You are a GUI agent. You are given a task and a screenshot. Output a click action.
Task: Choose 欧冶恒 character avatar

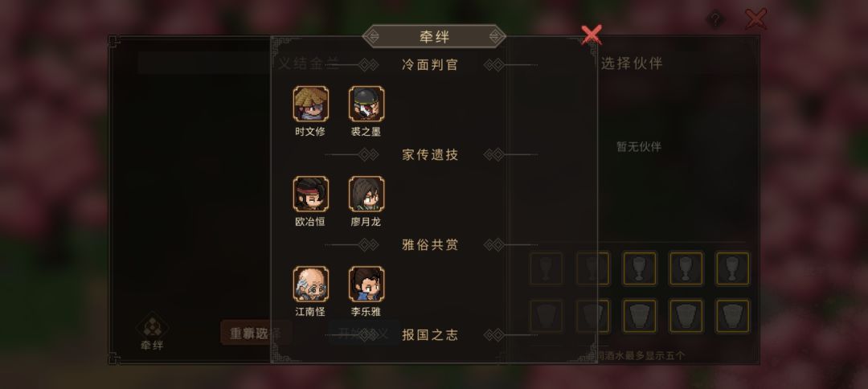click(310, 194)
